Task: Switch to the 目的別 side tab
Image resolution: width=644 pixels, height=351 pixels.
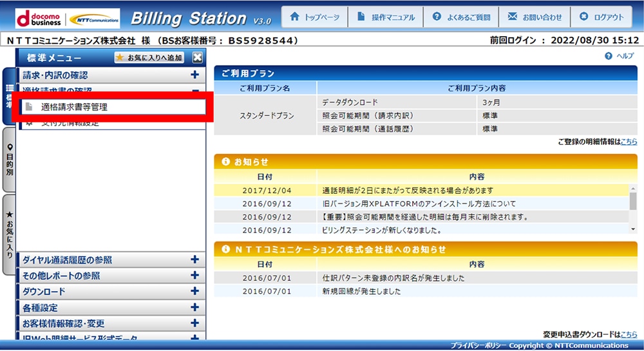Action: 9,160
